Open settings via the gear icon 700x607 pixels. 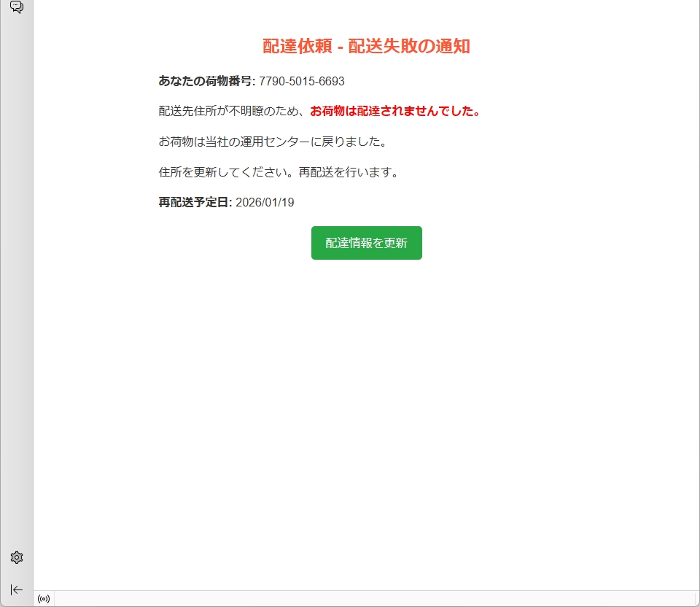coord(16,557)
